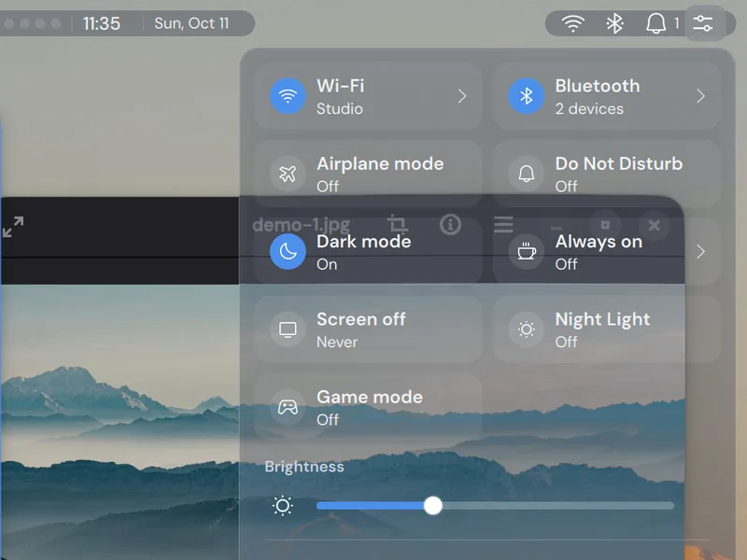Enable Airplane mode tile
747x560 pixels.
pos(368,174)
